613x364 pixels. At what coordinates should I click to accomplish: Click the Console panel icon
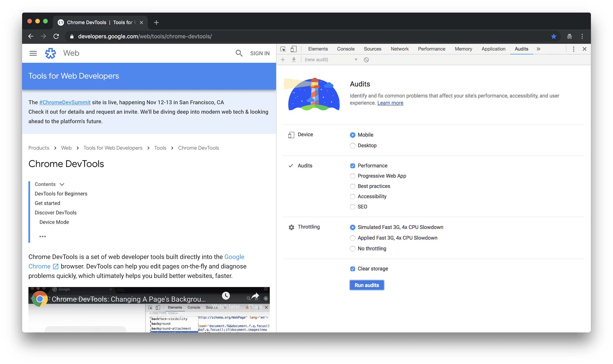(x=345, y=49)
